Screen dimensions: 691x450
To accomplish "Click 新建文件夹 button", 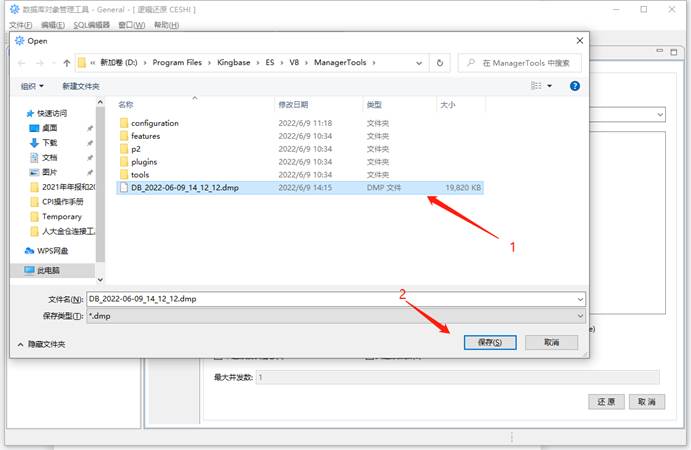I will tap(81, 86).
